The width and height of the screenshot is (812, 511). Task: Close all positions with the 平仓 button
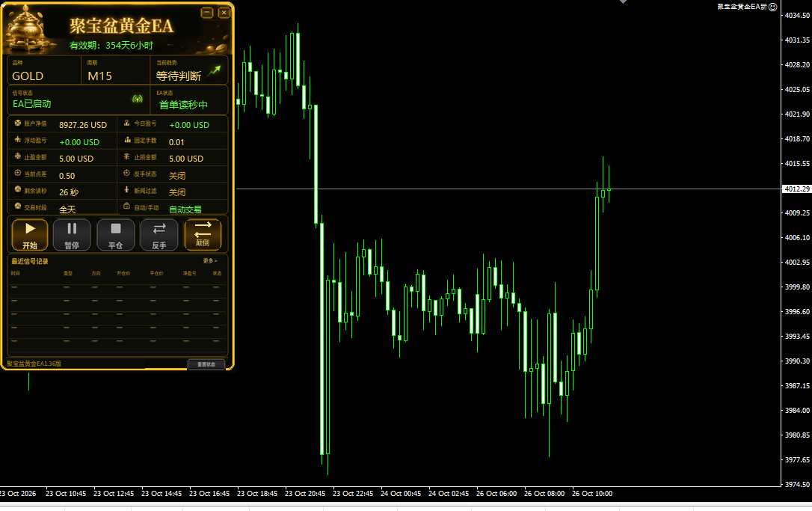click(115, 235)
